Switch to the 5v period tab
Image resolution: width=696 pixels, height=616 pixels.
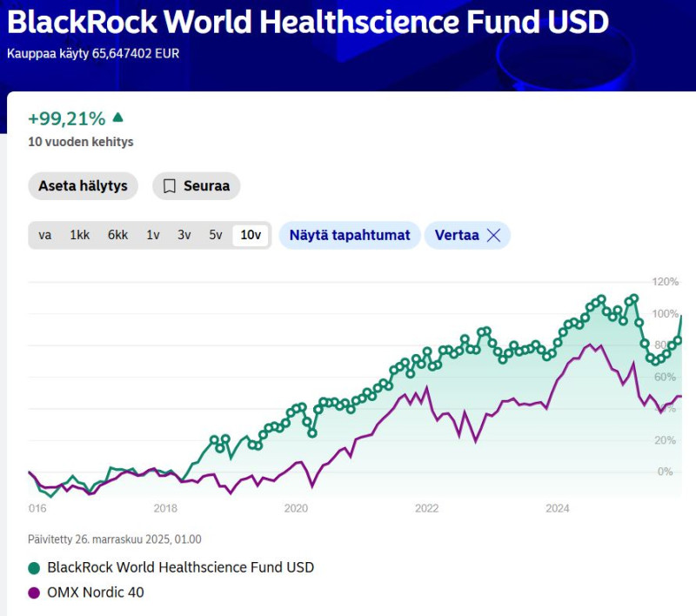[216, 234]
